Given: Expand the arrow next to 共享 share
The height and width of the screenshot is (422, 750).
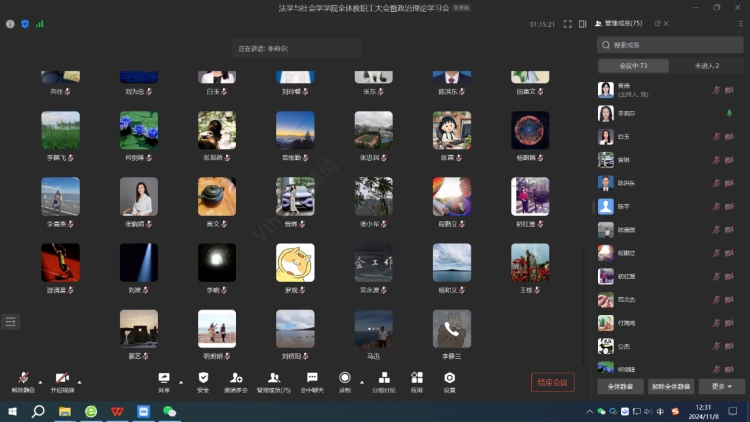Looking at the screenshot, I should click(x=181, y=382).
